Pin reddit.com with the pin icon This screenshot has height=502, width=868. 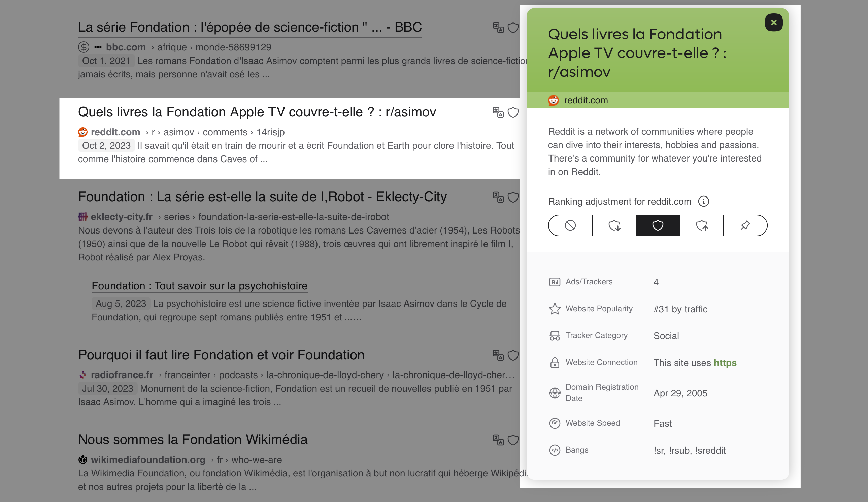click(745, 225)
